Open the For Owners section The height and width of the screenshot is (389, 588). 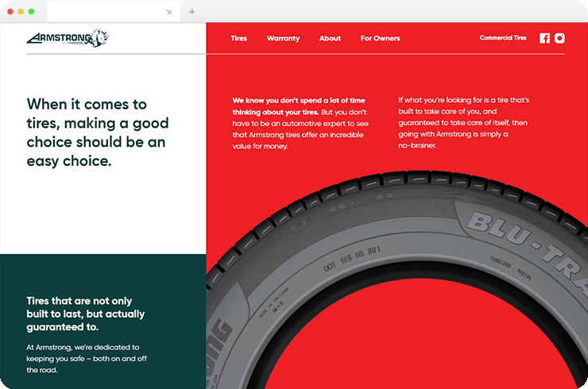pyautogui.click(x=380, y=38)
